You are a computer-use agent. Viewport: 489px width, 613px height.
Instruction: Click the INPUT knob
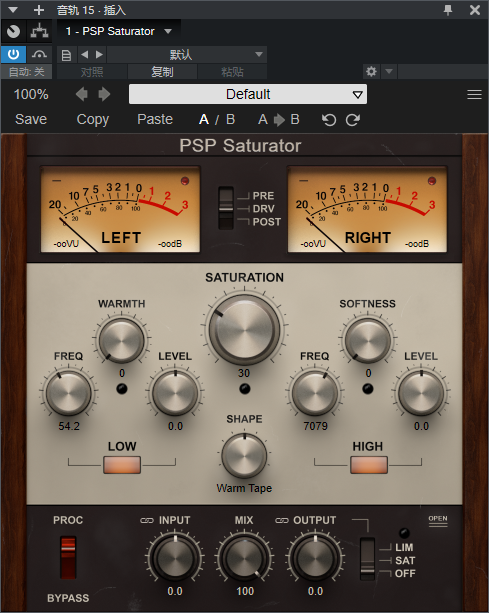[175, 557]
